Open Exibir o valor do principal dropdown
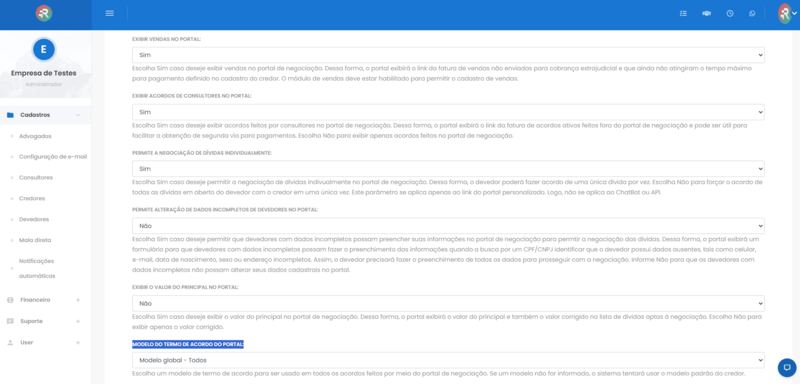Viewport: 800px width, 384px height. 448,303
